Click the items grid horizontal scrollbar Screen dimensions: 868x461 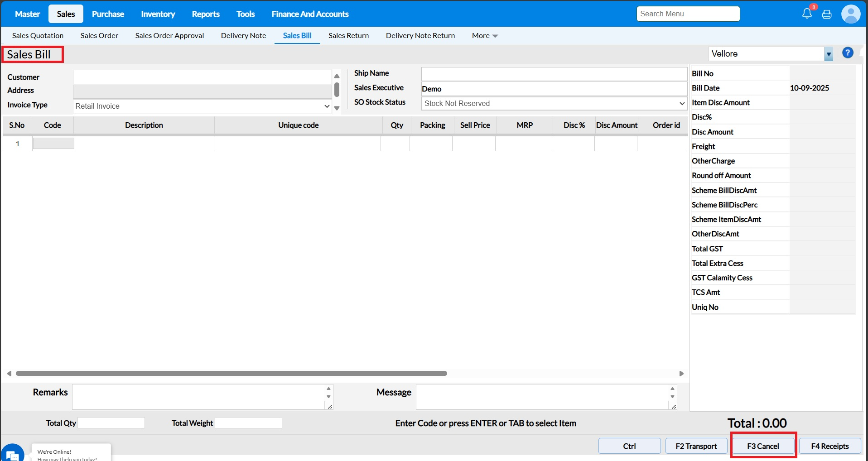(x=231, y=374)
